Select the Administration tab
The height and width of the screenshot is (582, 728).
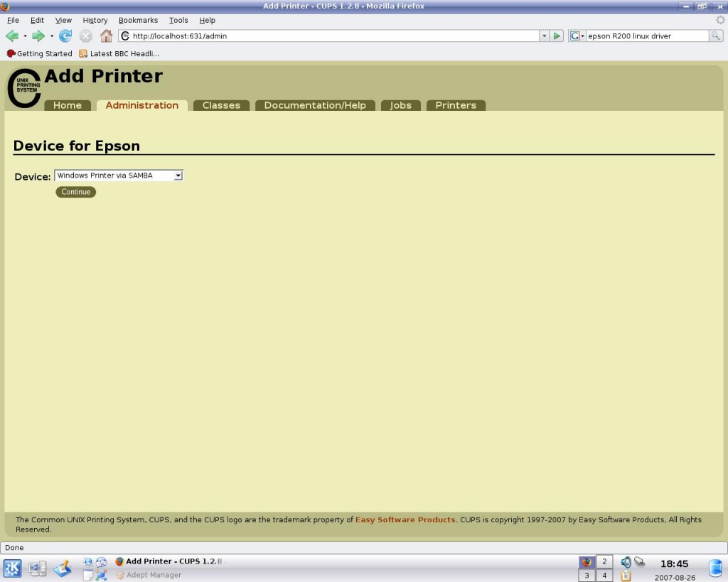click(142, 105)
